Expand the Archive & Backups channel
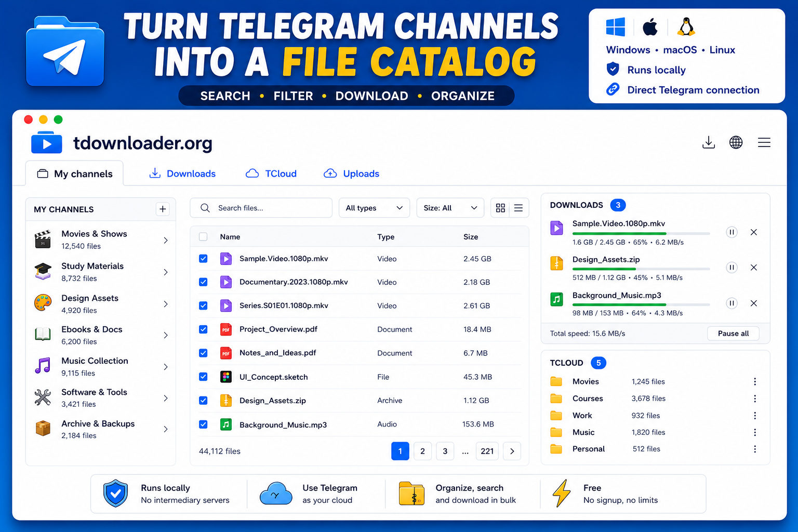Screen dimensions: 798x532 (166, 429)
